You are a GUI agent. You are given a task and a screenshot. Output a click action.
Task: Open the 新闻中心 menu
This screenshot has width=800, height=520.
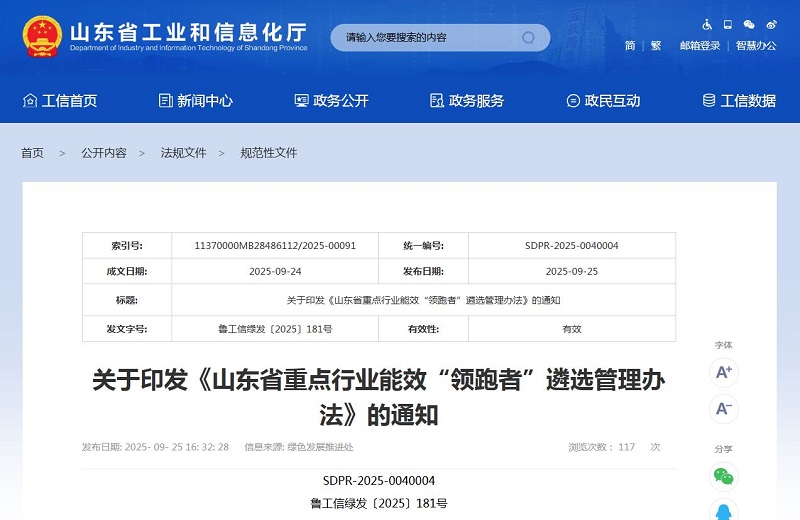(x=196, y=101)
